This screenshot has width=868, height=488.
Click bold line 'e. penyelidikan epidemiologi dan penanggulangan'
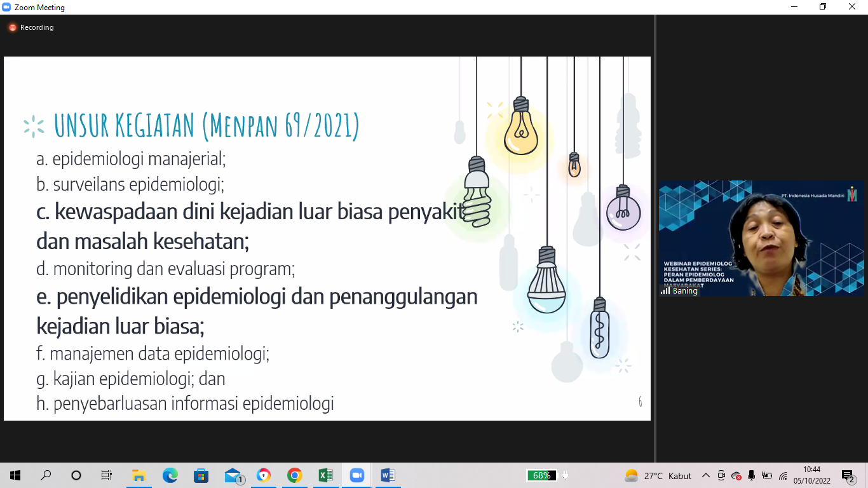257,297
